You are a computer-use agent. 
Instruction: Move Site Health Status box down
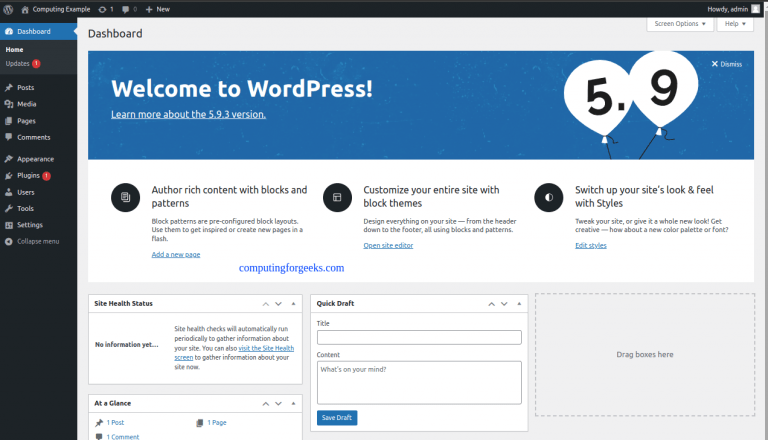click(x=278, y=304)
